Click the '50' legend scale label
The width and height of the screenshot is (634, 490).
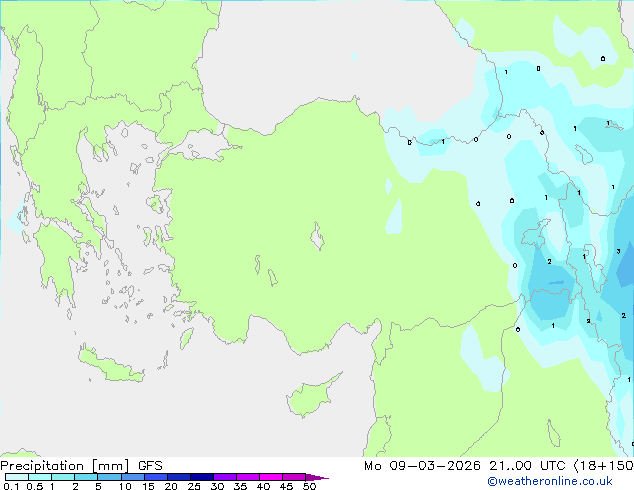coord(309,486)
